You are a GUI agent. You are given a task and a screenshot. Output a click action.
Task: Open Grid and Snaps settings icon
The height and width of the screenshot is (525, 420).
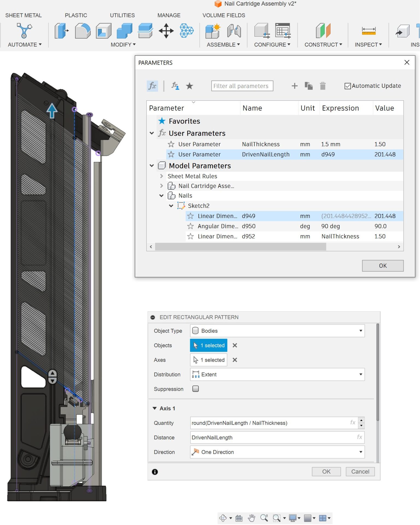[308, 518]
